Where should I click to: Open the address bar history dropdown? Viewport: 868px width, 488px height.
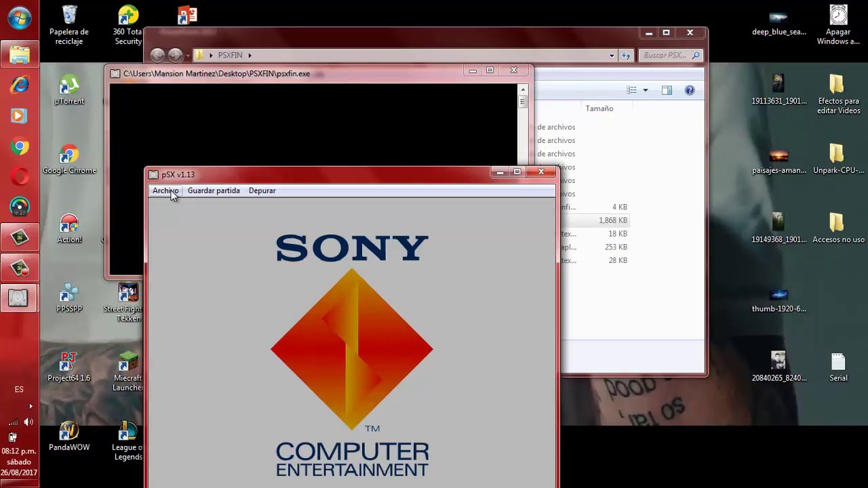pos(612,56)
